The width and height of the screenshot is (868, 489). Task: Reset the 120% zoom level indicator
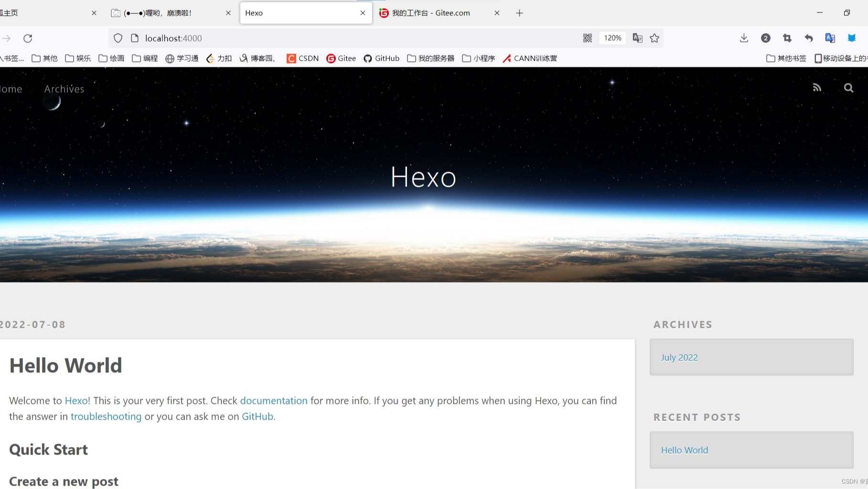click(x=612, y=38)
